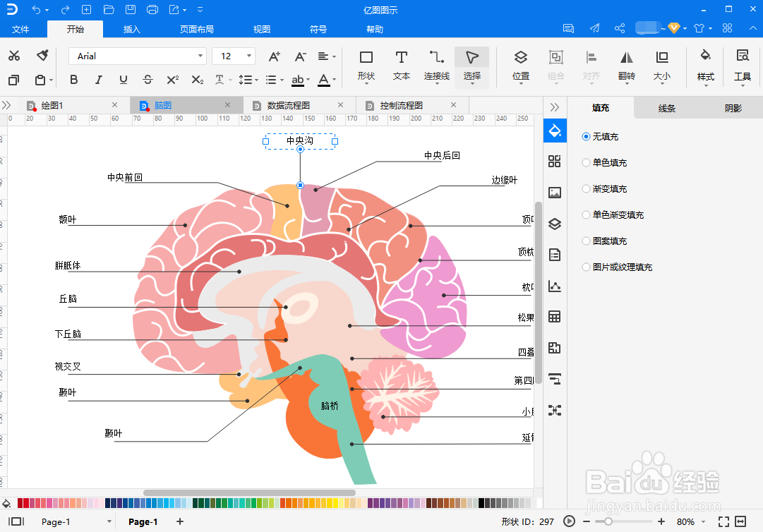The height and width of the screenshot is (532, 763).
Task: Open the Arial font dropdown
Action: point(200,56)
